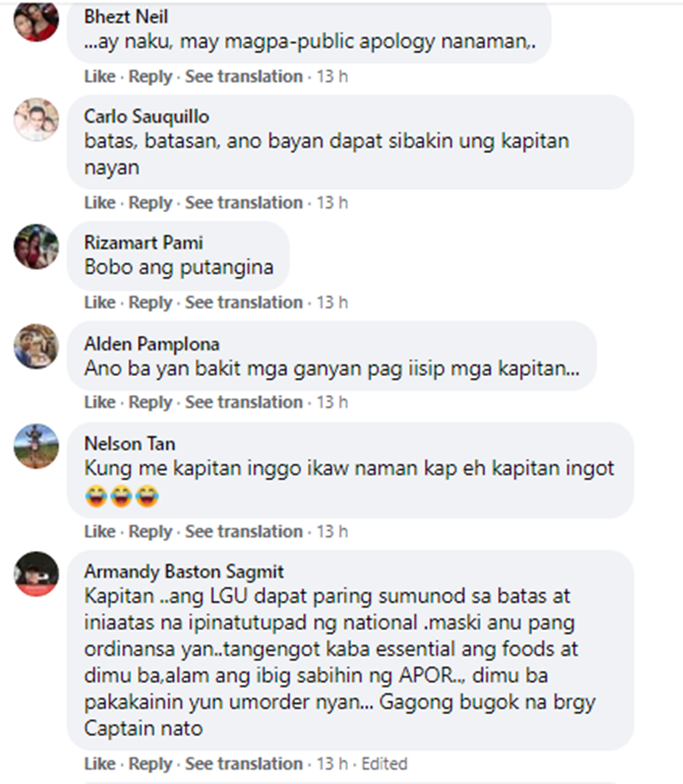Open the 13 h timestamp on Bhezt Neil's comment
This screenshot has height=784, width=683.
coord(332,76)
